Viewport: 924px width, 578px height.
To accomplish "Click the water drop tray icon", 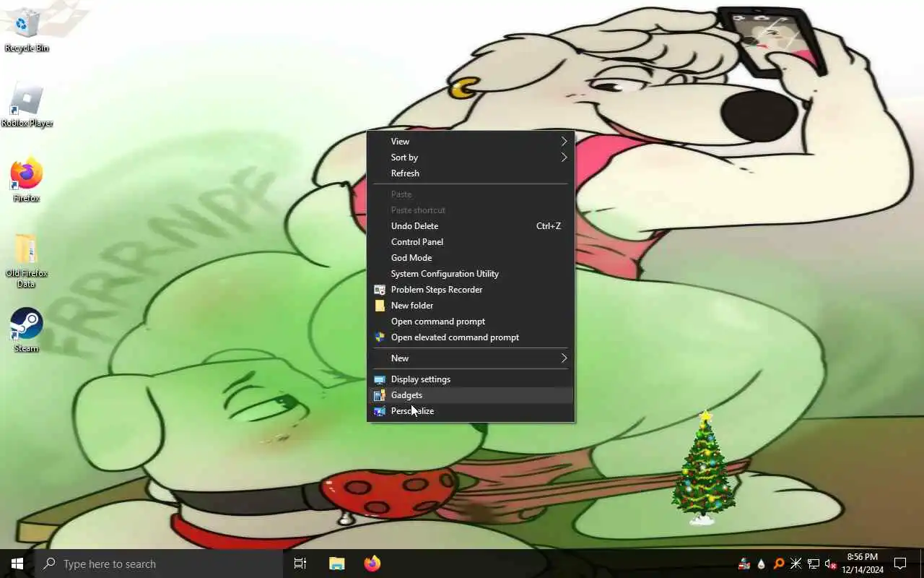I will tap(762, 564).
